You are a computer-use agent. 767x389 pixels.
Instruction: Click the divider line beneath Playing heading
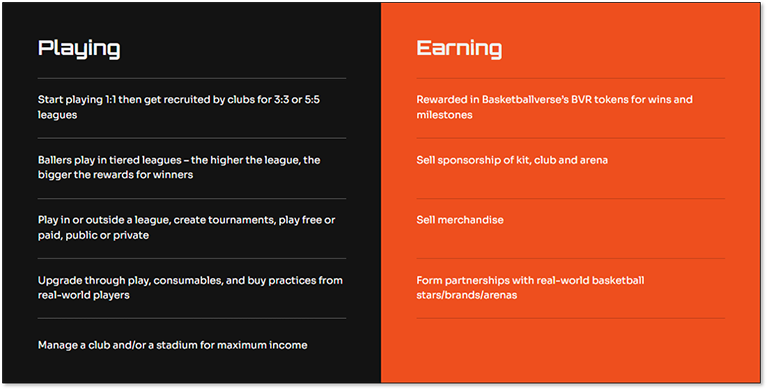coord(192,78)
